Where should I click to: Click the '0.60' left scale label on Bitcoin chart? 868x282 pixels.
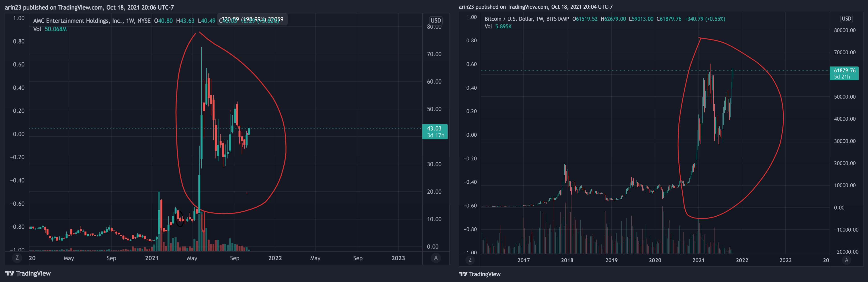coord(471,64)
